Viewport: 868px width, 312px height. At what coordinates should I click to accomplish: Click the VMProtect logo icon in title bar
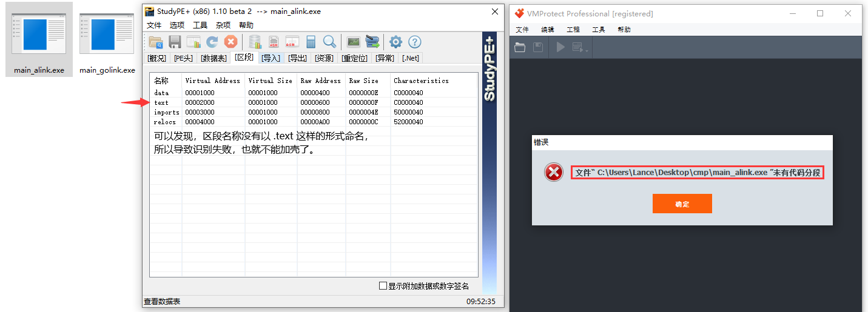coord(519,13)
